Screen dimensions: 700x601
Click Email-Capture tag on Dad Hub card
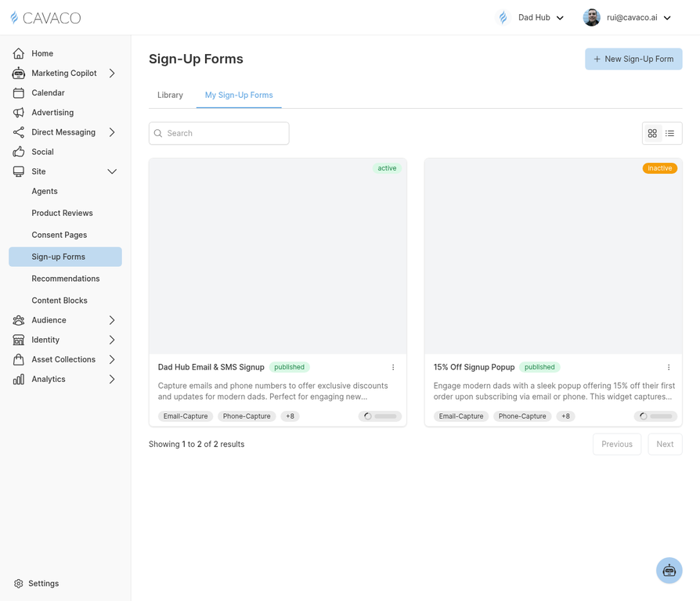[x=186, y=416]
